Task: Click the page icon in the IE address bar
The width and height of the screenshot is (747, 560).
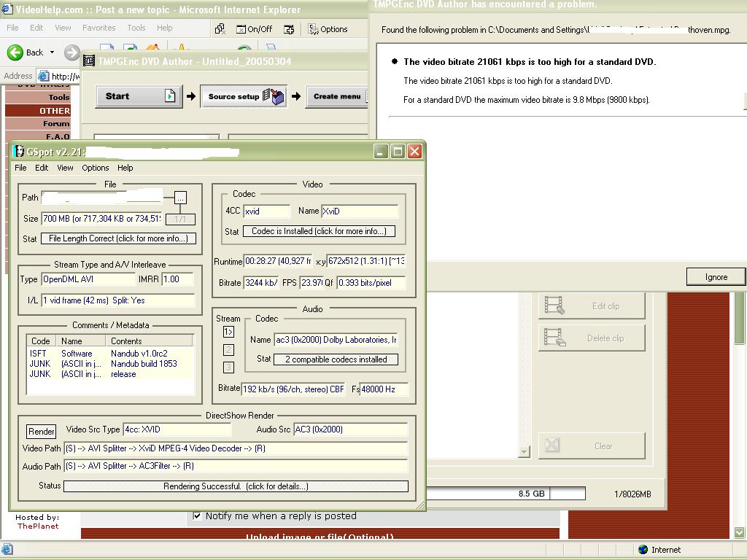Action: (x=43, y=76)
